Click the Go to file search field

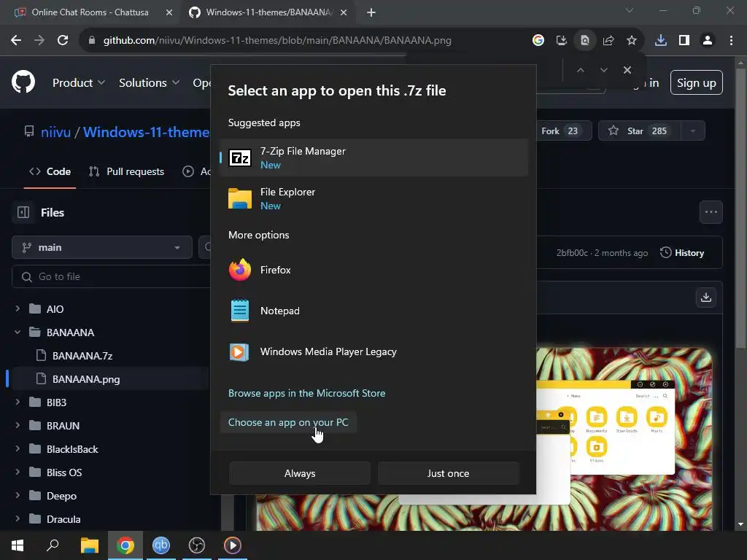(x=111, y=276)
